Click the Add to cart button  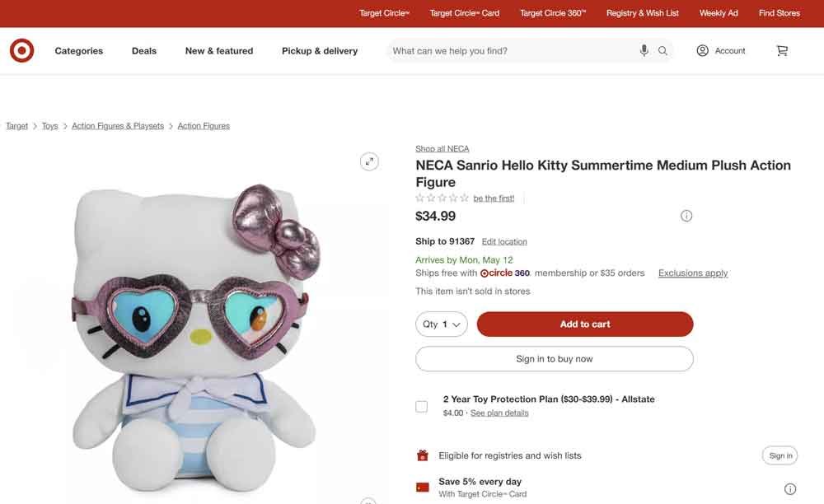coord(585,324)
